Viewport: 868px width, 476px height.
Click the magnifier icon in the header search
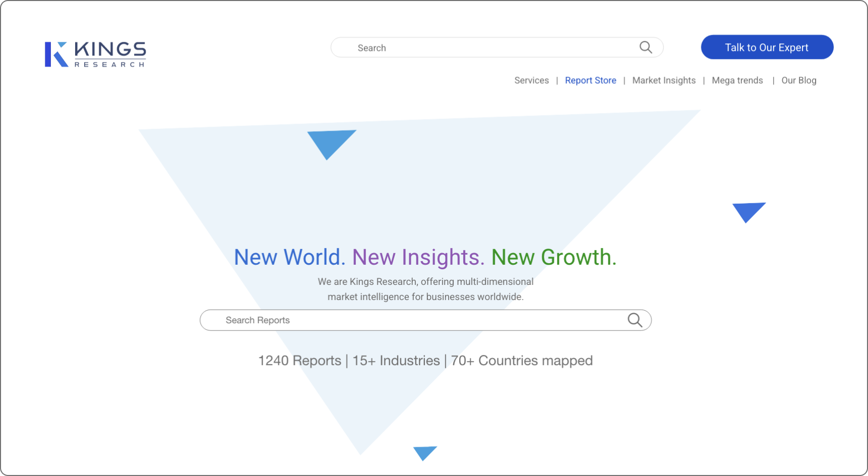[x=646, y=47]
